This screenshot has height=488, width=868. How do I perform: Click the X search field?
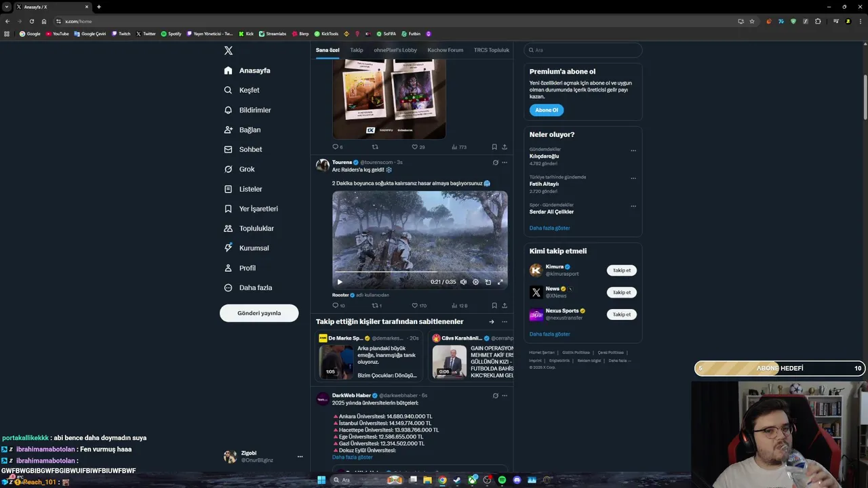coord(583,50)
